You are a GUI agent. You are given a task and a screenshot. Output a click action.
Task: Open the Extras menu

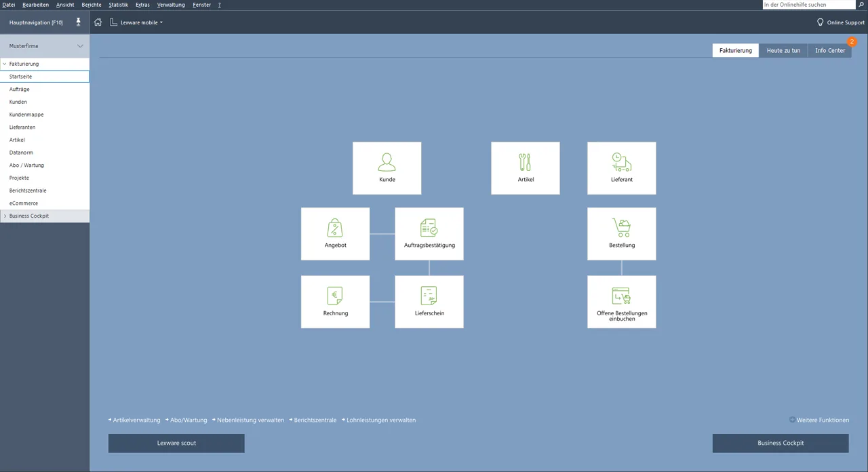pyautogui.click(x=142, y=5)
